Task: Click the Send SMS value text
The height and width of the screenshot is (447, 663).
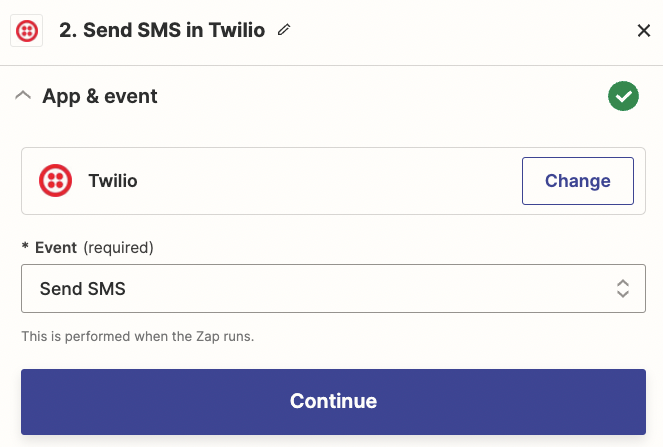Action: pos(83,289)
